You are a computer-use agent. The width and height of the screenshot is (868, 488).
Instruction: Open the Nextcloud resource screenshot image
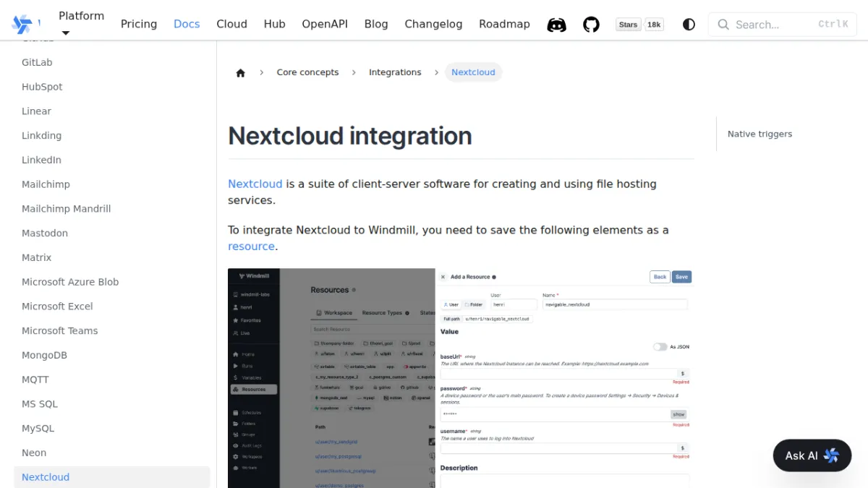coord(461,378)
